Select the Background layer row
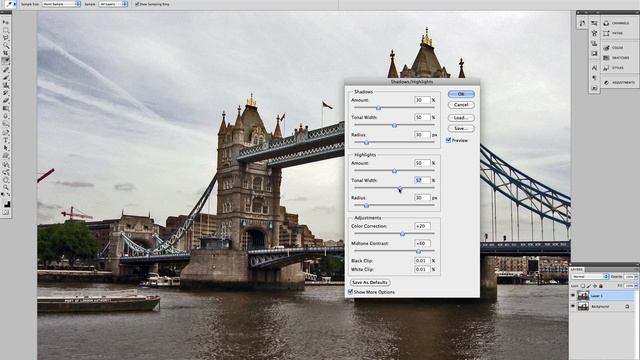640x360 pixels. 603,306
